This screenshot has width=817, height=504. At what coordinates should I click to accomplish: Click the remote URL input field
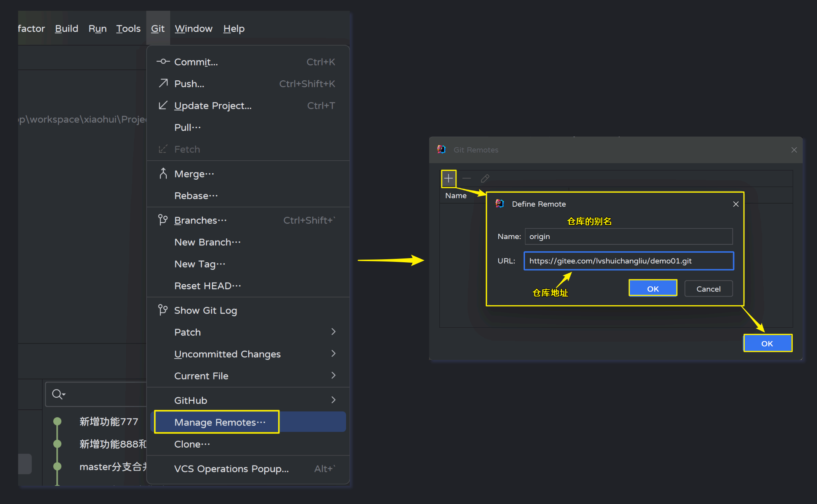click(628, 261)
